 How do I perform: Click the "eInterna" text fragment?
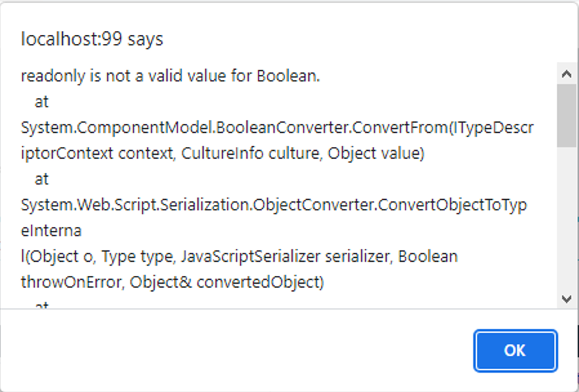pos(51,231)
